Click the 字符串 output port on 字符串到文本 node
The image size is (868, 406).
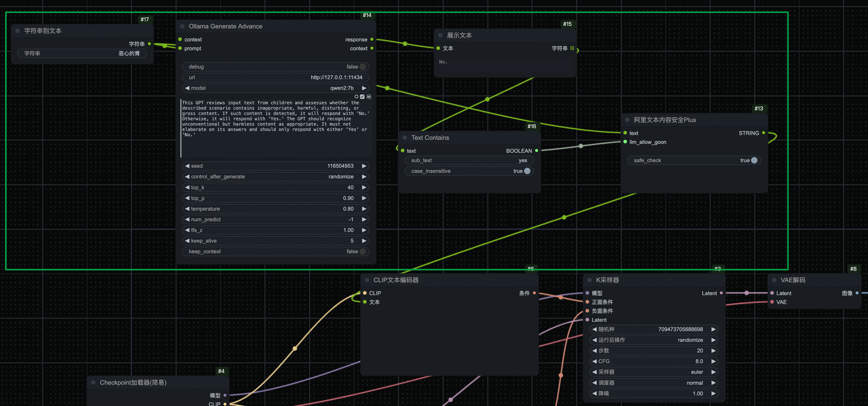[149, 44]
